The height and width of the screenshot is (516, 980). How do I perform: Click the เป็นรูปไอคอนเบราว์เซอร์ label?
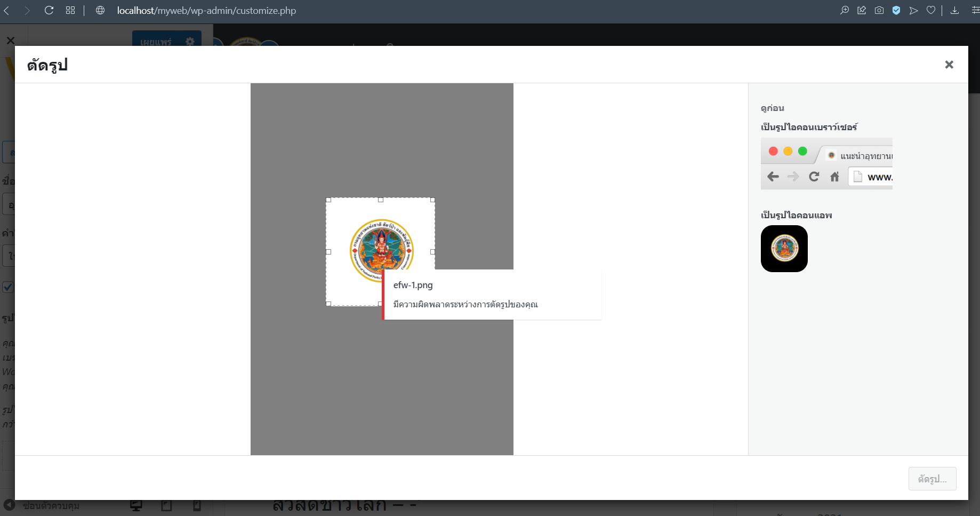click(809, 127)
